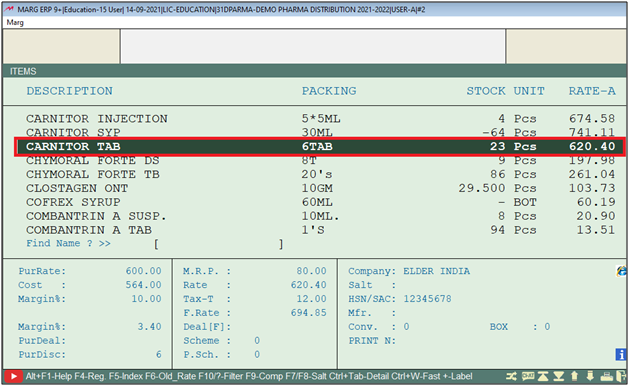Select the CHYMORAL FORTE TB item

click(x=320, y=174)
